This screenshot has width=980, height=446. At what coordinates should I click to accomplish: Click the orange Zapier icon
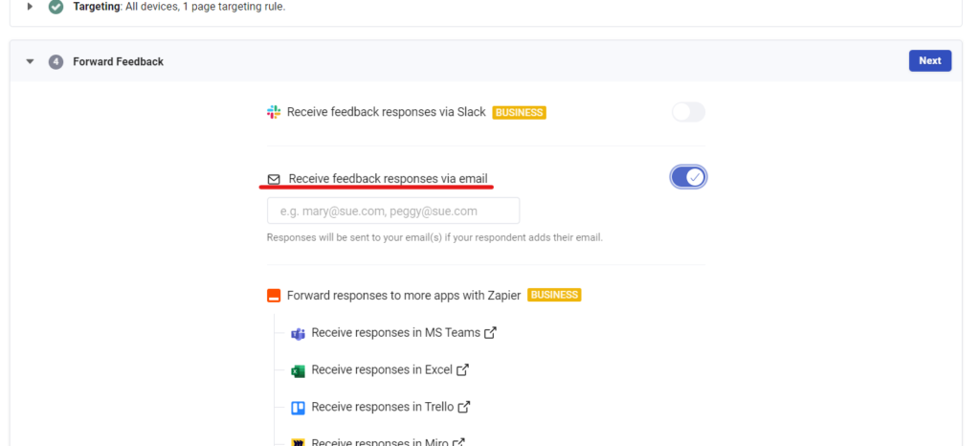pyautogui.click(x=274, y=296)
